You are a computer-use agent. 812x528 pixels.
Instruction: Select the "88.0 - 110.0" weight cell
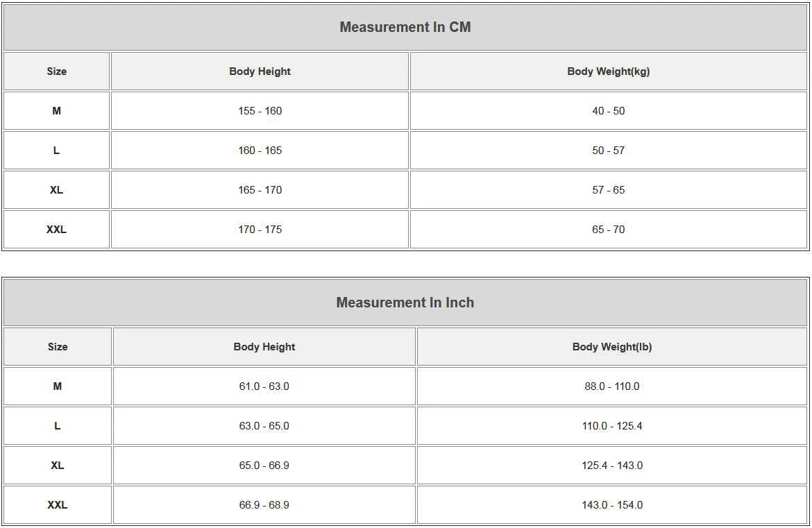coord(612,386)
